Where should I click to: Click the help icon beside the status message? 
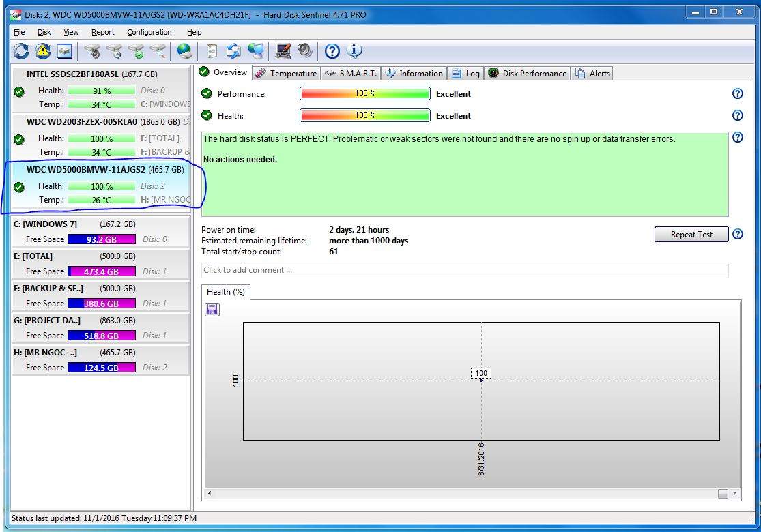pos(737,137)
